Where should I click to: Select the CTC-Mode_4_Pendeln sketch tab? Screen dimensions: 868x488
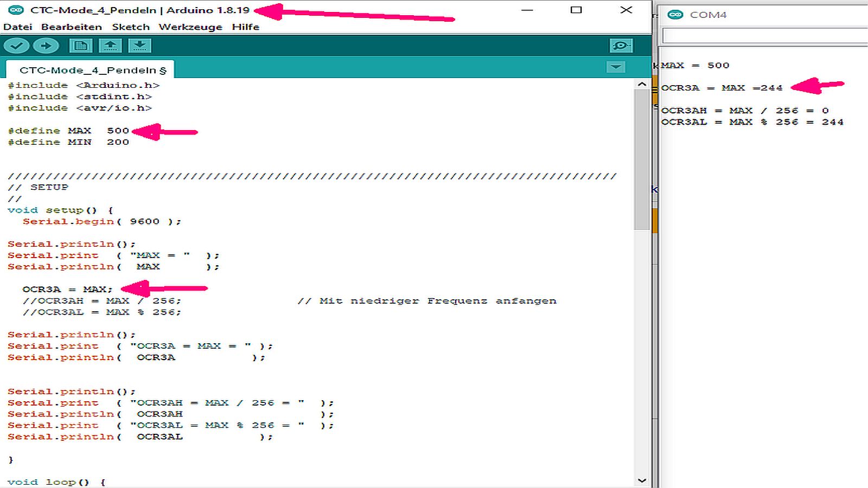(90, 69)
